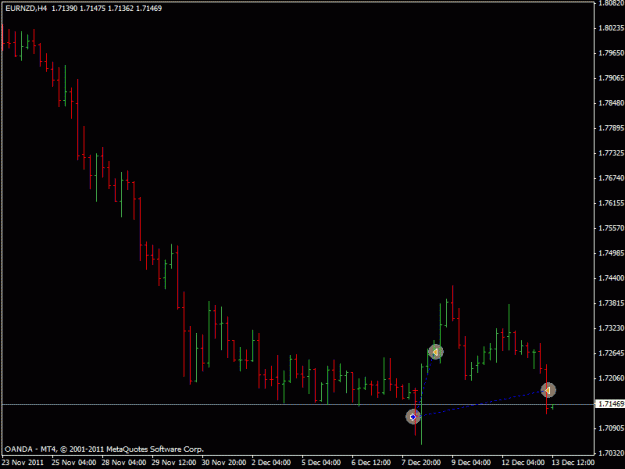Click the 7 Dec 20:00 time label
The height and width of the screenshot is (469, 625).
tap(421, 463)
